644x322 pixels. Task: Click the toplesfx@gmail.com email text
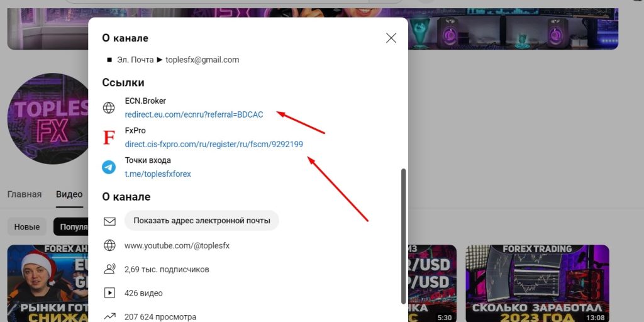pos(202,60)
